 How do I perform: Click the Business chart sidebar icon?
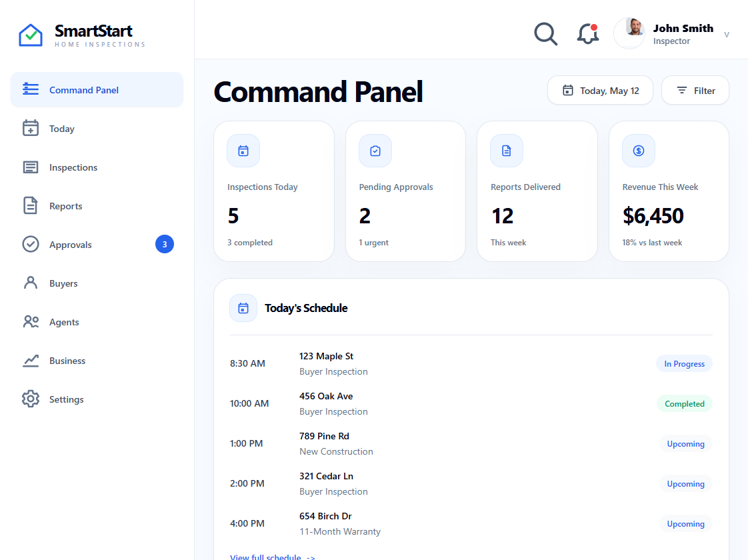pos(31,361)
